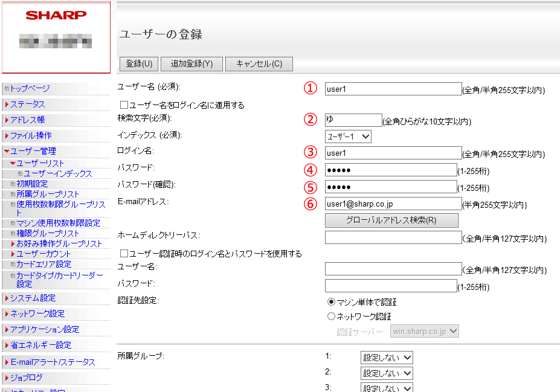Viewport: 560px width, 392px height.
Task: Click the ホームディレクトリーパス input field
Action: [393, 237]
